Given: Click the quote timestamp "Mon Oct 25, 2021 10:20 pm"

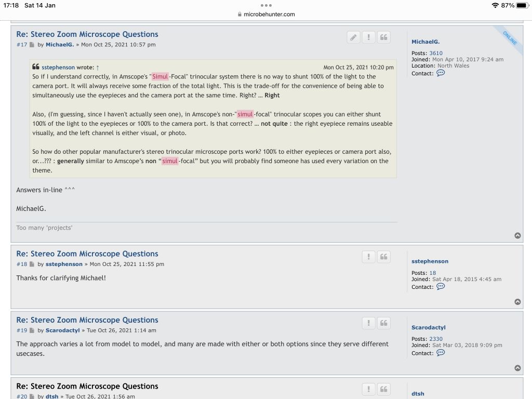Looking at the screenshot, I should point(358,68).
